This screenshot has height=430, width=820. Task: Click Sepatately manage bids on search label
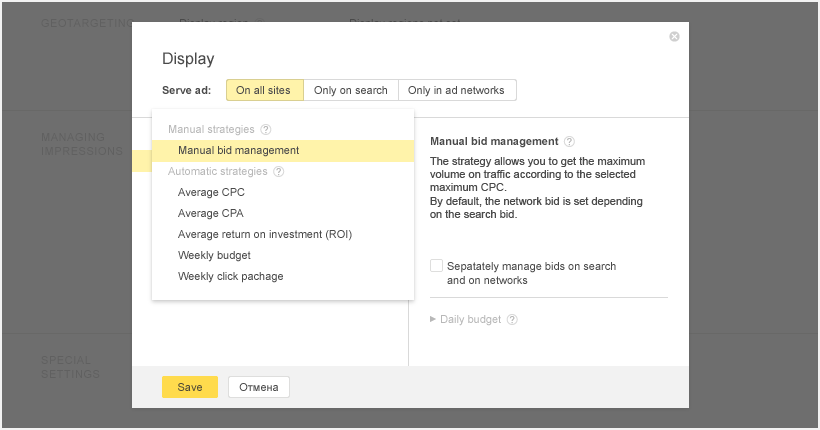(531, 273)
